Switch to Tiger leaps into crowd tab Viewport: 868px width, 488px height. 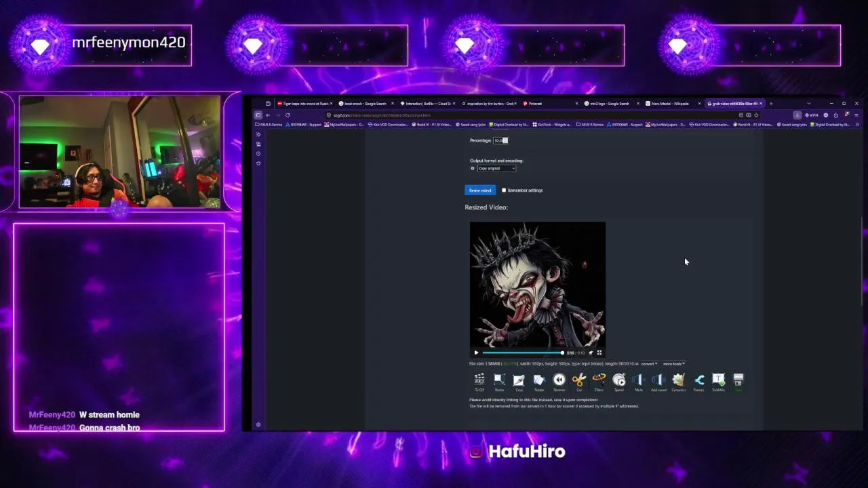(304, 104)
